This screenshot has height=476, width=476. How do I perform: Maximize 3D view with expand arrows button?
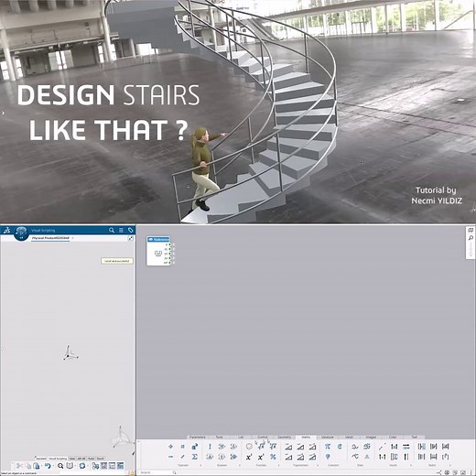pyautogui.click(x=131, y=238)
